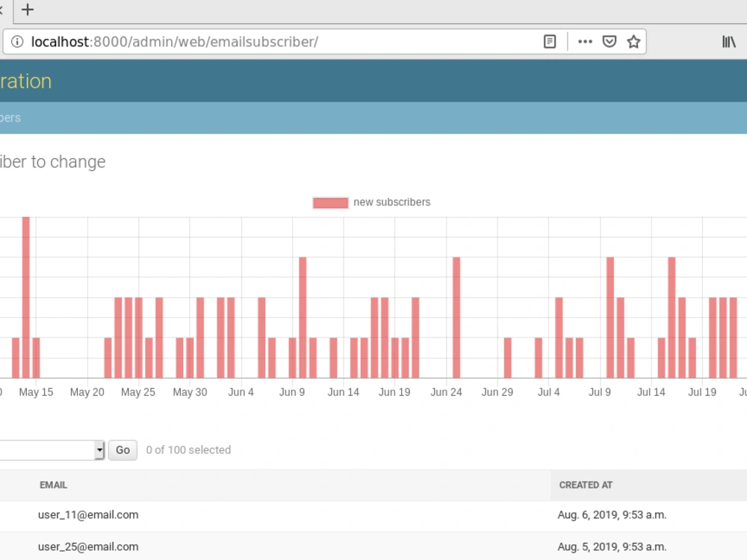
Task: Click the site information icon in address bar
Action: click(16, 41)
